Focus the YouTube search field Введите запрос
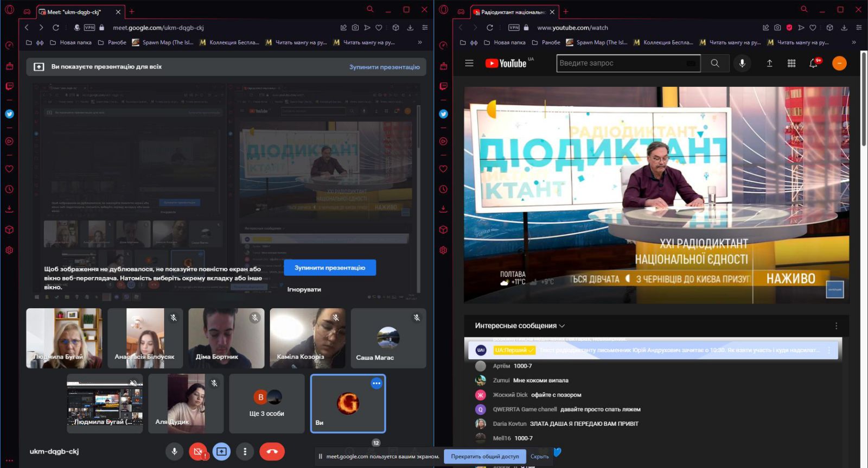The image size is (868, 468). [x=628, y=64]
